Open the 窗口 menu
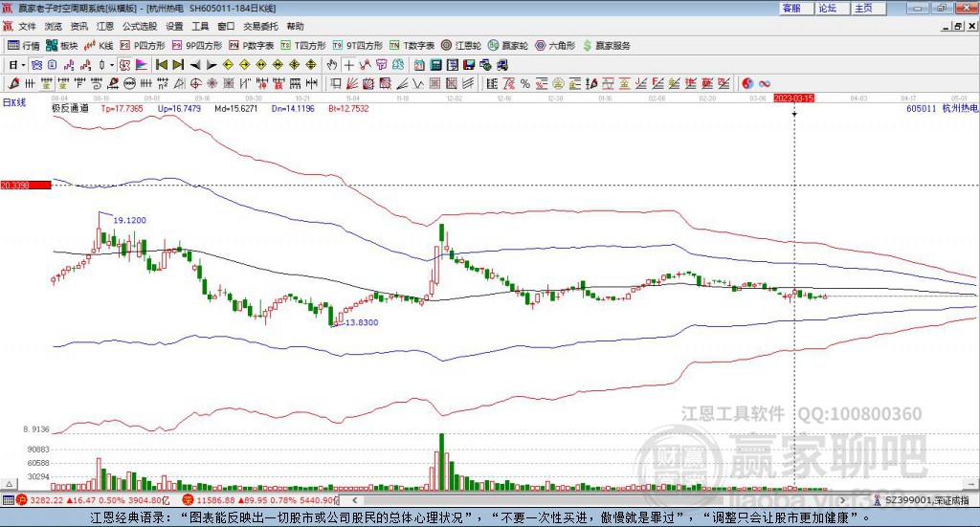 (226, 26)
